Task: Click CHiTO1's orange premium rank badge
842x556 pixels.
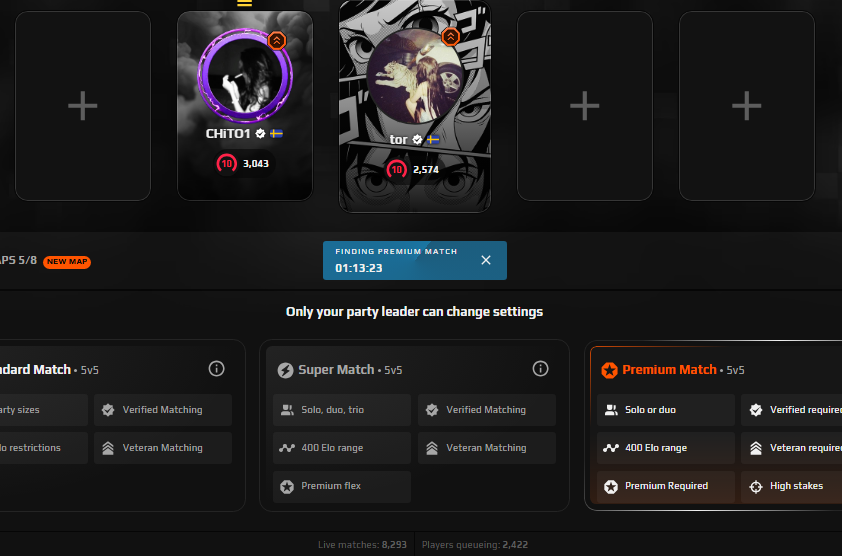Action: click(x=277, y=40)
